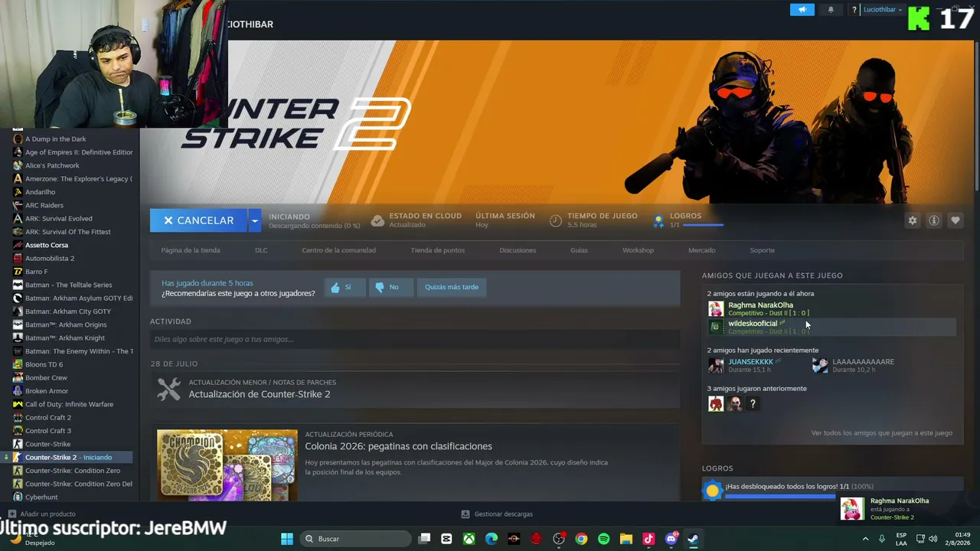
Task: Cancel the Counter-Strike 2 launch
Action: pyautogui.click(x=198, y=220)
